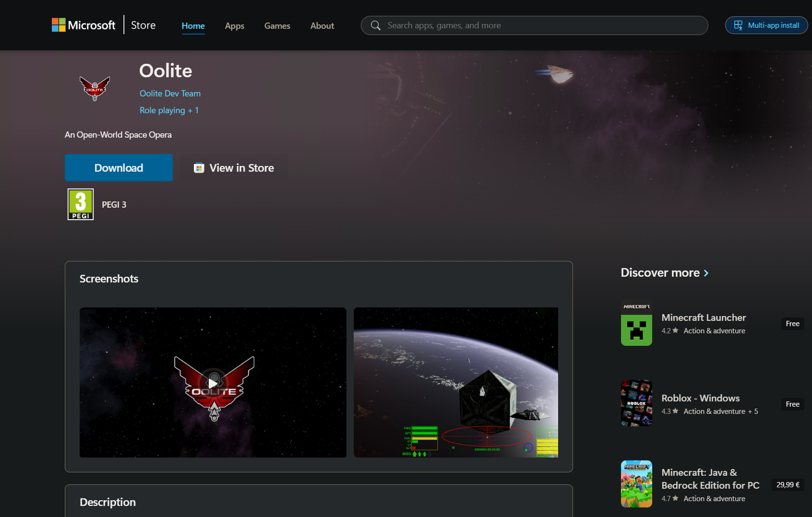Expand the + 1 additional category

tap(193, 110)
